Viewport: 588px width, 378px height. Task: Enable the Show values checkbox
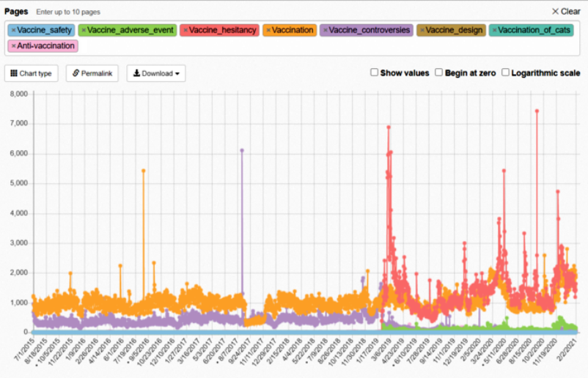pos(374,73)
